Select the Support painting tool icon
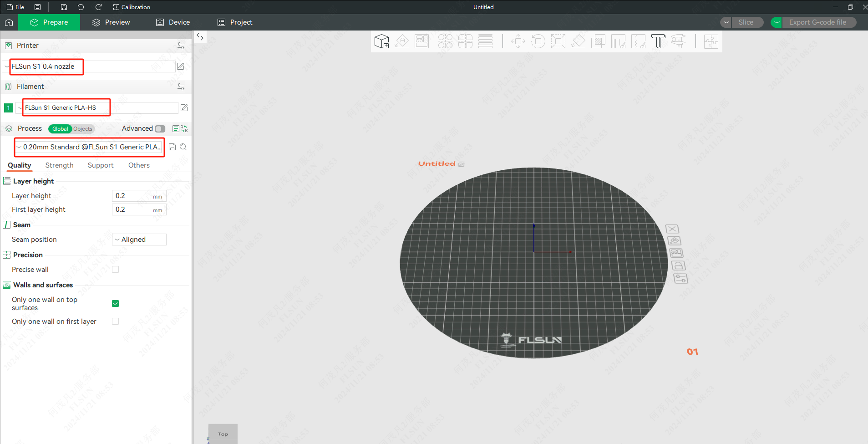Image resolution: width=868 pixels, height=444 pixels. 618,41
